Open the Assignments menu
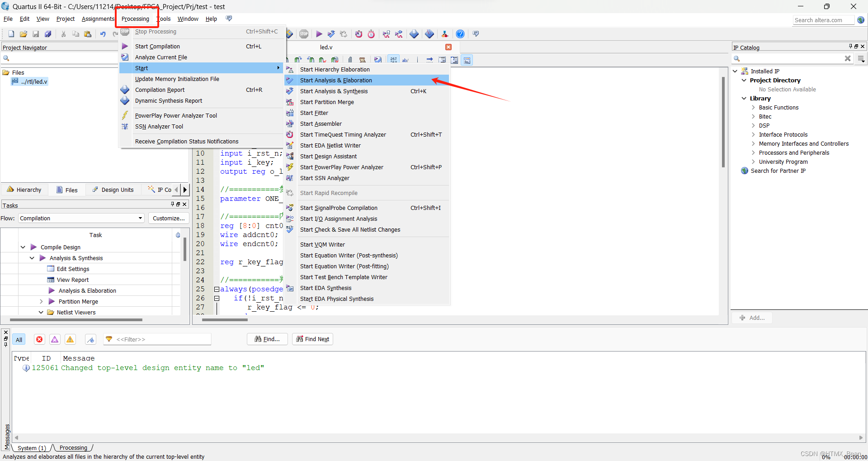The width and height of the screenshot is (868, 461). (x=98, y=19)
